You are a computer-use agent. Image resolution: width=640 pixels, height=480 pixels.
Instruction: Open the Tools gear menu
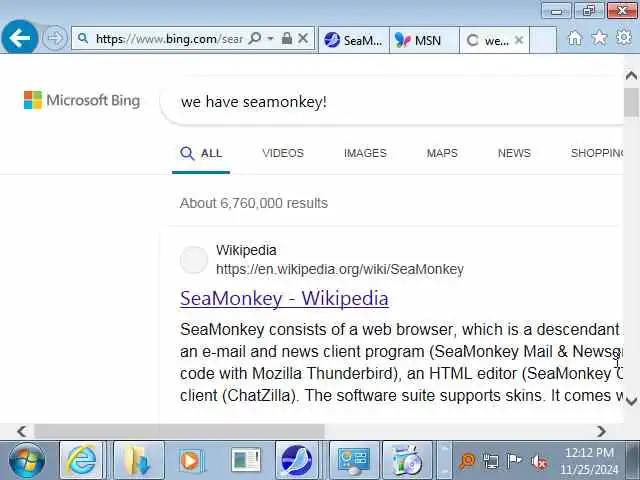tap(624, 38)
